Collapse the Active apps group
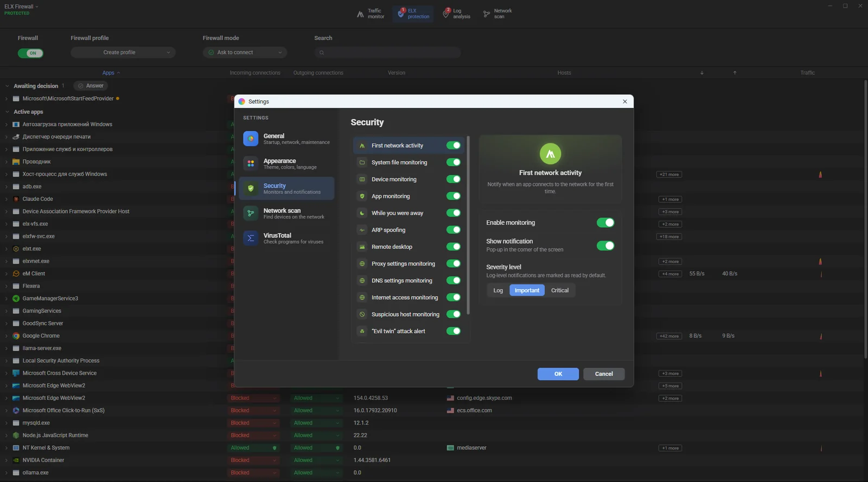868x482 pixels. pyautogui.click(x=7, y=112)
